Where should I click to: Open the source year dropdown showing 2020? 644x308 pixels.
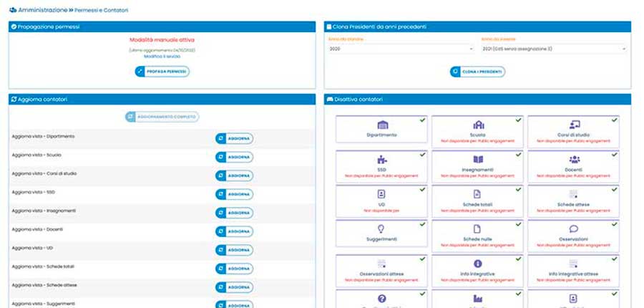point(401,49)
